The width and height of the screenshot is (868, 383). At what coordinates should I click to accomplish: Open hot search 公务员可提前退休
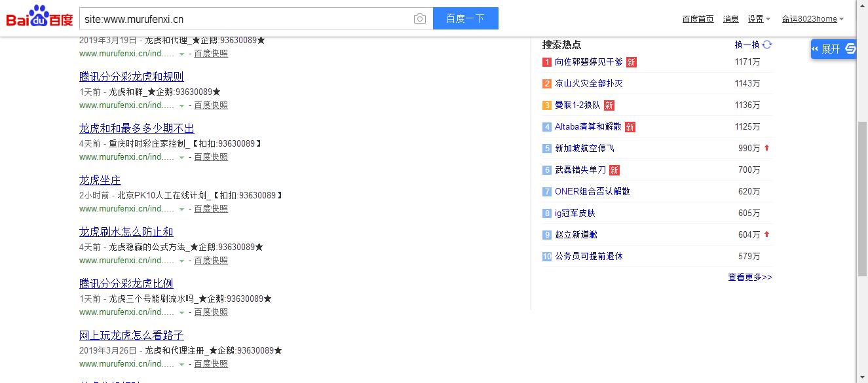589,257
